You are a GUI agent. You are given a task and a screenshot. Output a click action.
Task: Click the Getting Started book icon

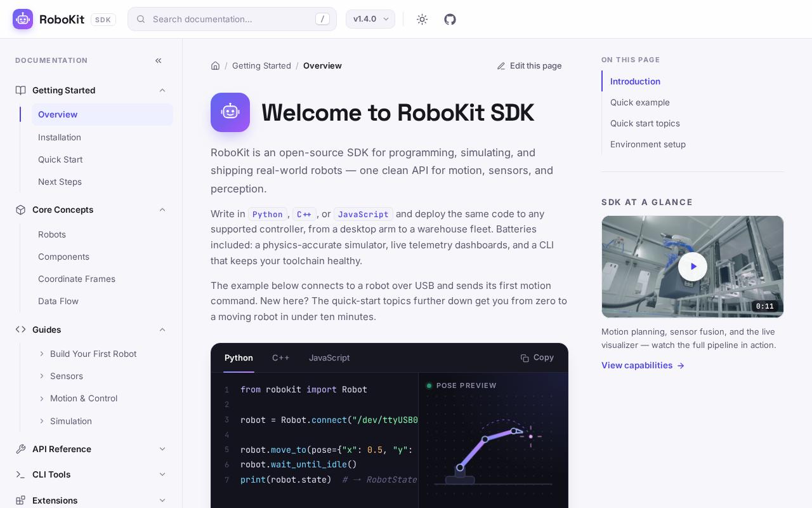[21, 90]
